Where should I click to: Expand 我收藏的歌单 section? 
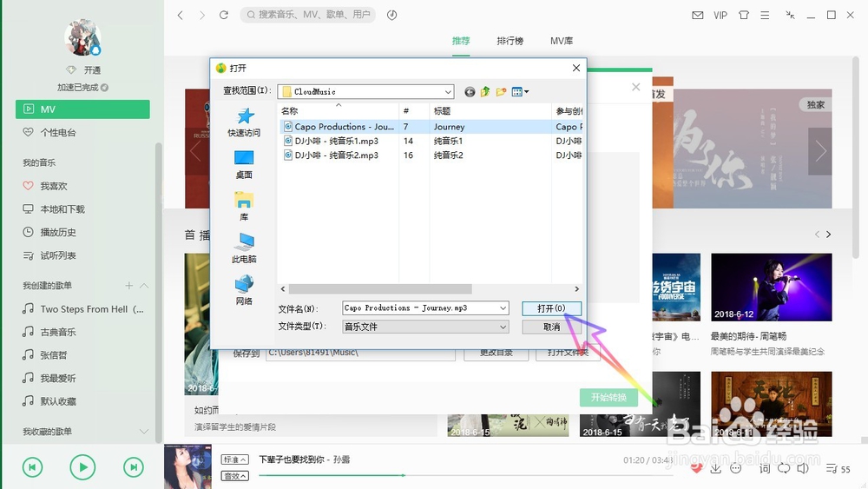click(x=144, y=432)
